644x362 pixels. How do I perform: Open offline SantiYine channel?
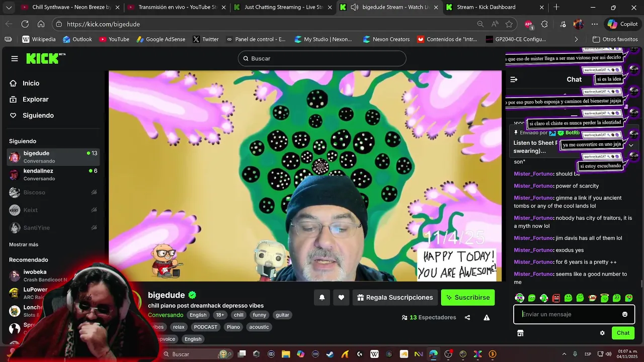coord(53,228)
